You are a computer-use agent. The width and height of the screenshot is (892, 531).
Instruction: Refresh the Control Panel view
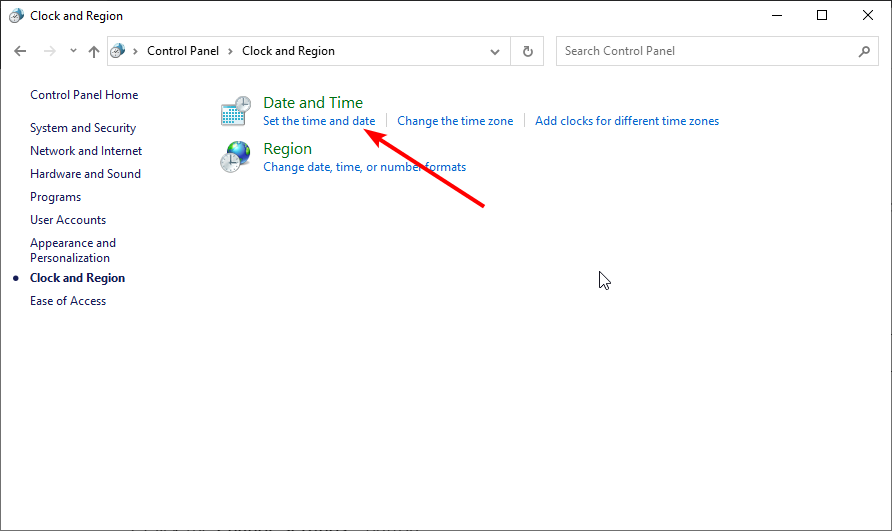tap(527, 51)
